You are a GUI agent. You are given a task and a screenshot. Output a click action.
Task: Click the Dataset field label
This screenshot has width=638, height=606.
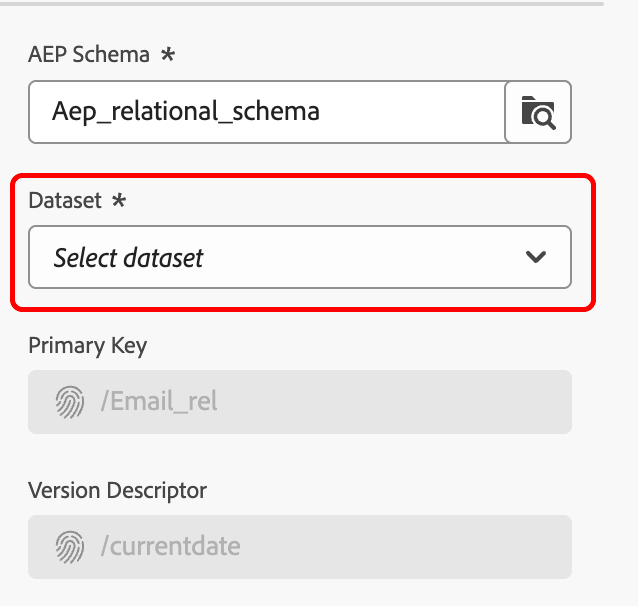pos(65,201)
